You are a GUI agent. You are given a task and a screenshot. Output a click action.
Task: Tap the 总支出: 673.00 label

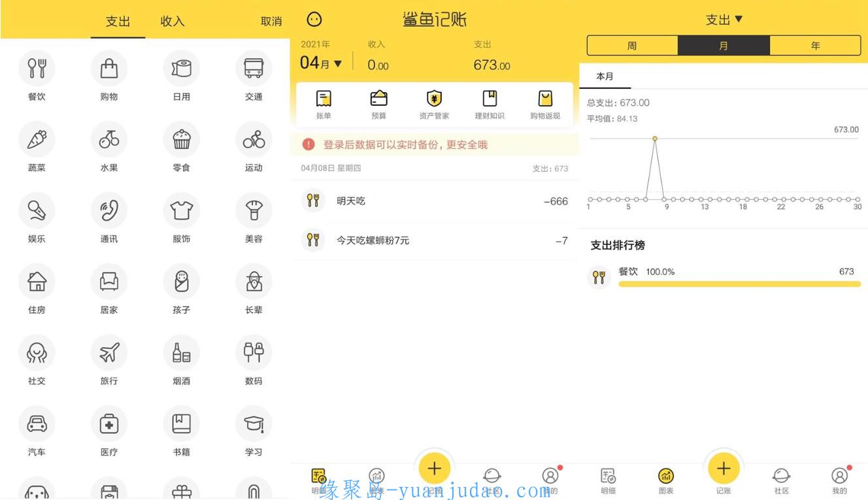click(618, 103)
